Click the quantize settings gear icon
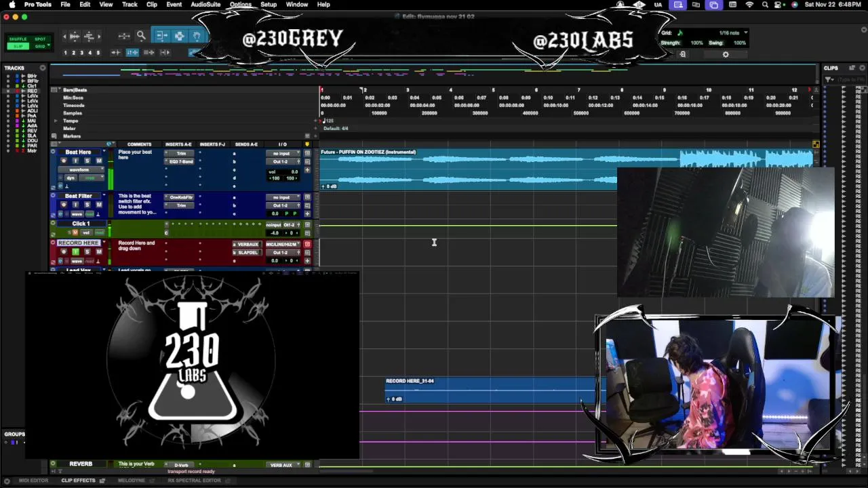 coord(726,54)
